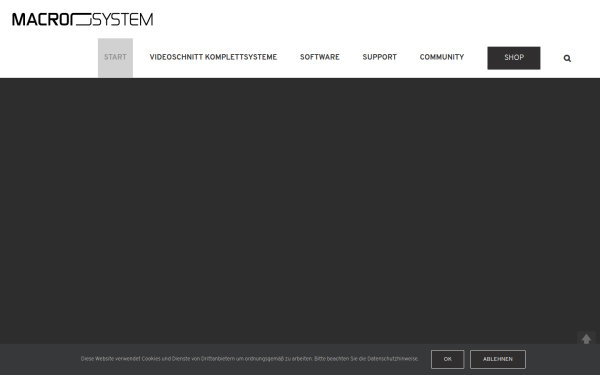Click the dark hero banner area

(x=300, y=210)
